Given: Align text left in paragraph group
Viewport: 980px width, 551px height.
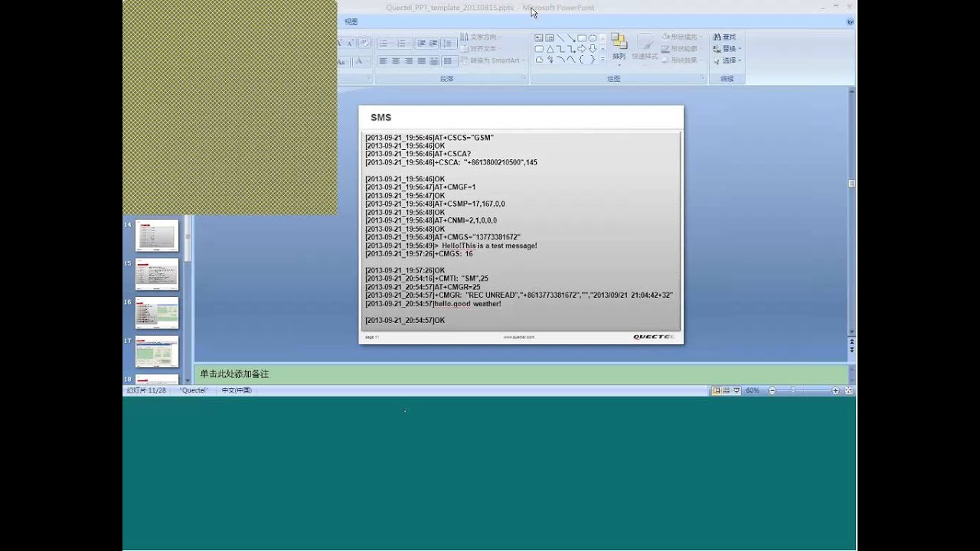Looking at the screenshot, I should [384, 61].
